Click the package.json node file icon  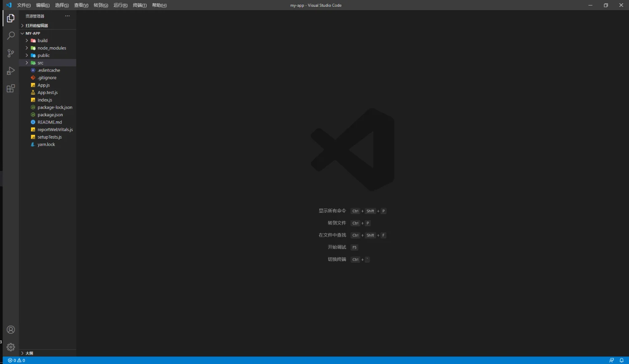point(33,115)
